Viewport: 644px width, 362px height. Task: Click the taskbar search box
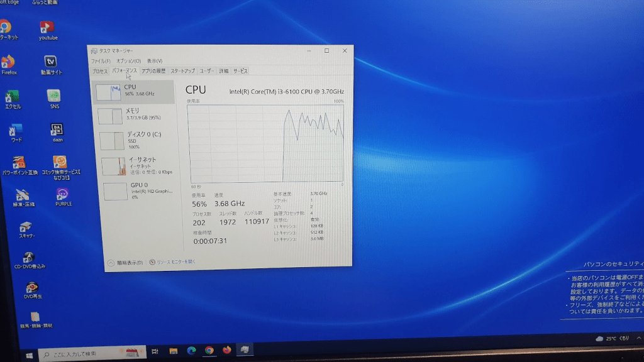tap(82, 354)
